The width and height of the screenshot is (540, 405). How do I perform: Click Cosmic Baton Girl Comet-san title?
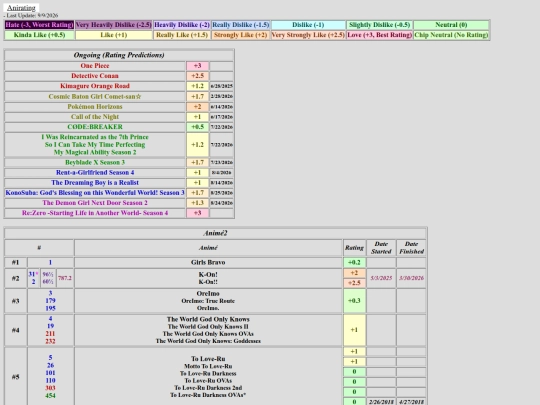pos(95,96)
